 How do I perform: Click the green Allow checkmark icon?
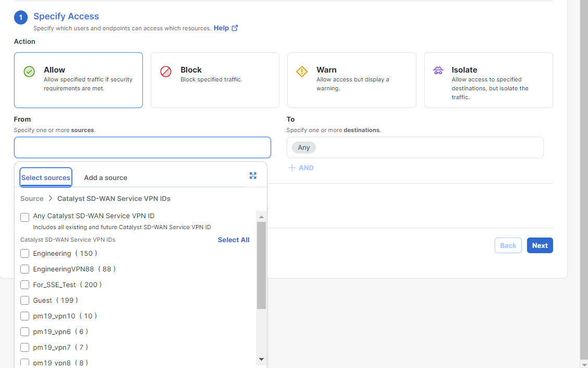coord(29,72)
